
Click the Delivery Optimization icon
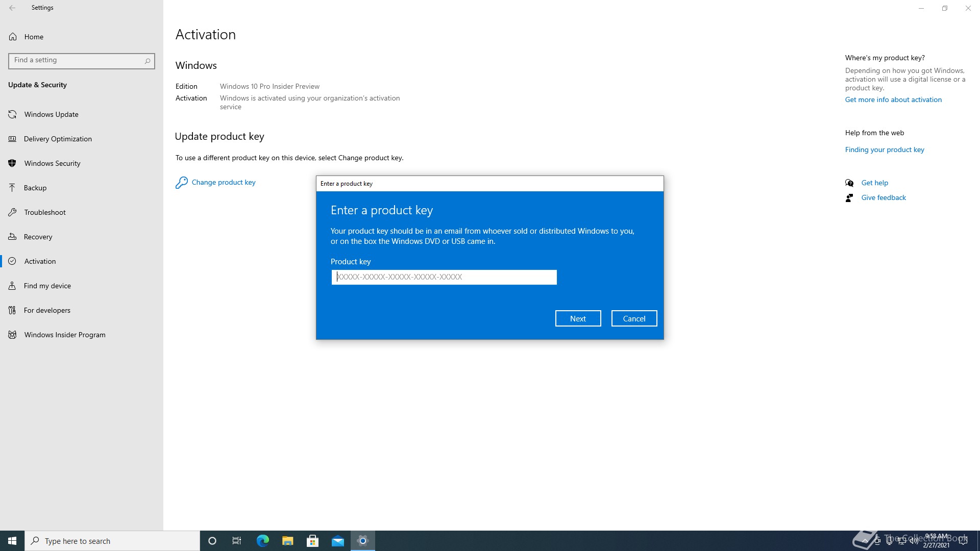pos(12,139)
